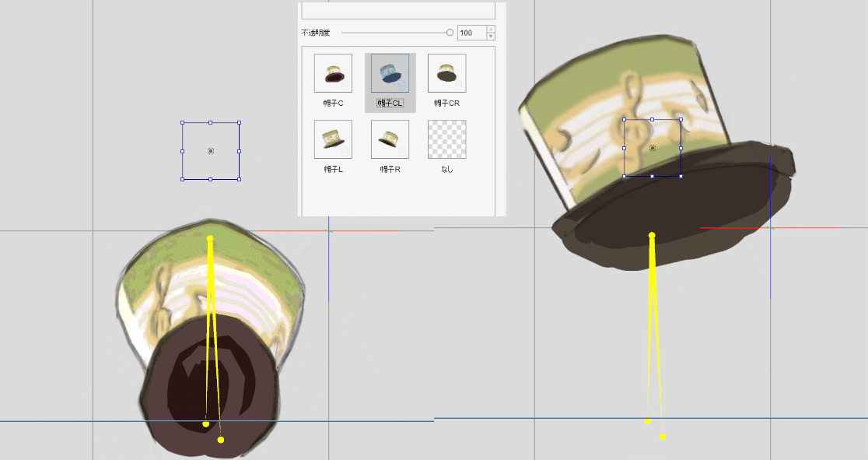Image resolution: width=868 pixels, height=460 pixels.
Task: Click top-middle handle of left bounding box
Action: tap(210, 122)
